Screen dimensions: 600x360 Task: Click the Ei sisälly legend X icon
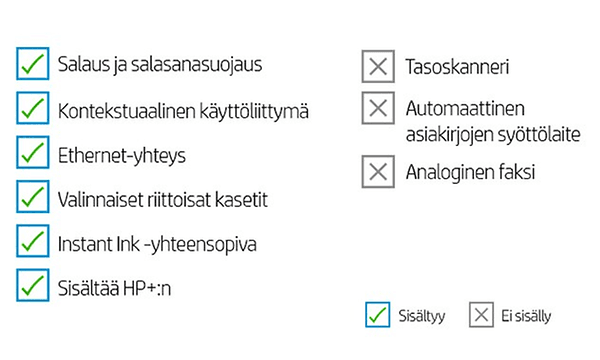point(481,314)
